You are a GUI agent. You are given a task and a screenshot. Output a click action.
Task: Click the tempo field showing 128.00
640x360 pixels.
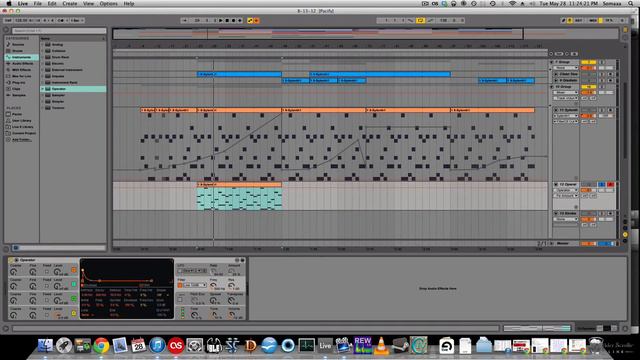pyautogui.click(x=20, y=20)
